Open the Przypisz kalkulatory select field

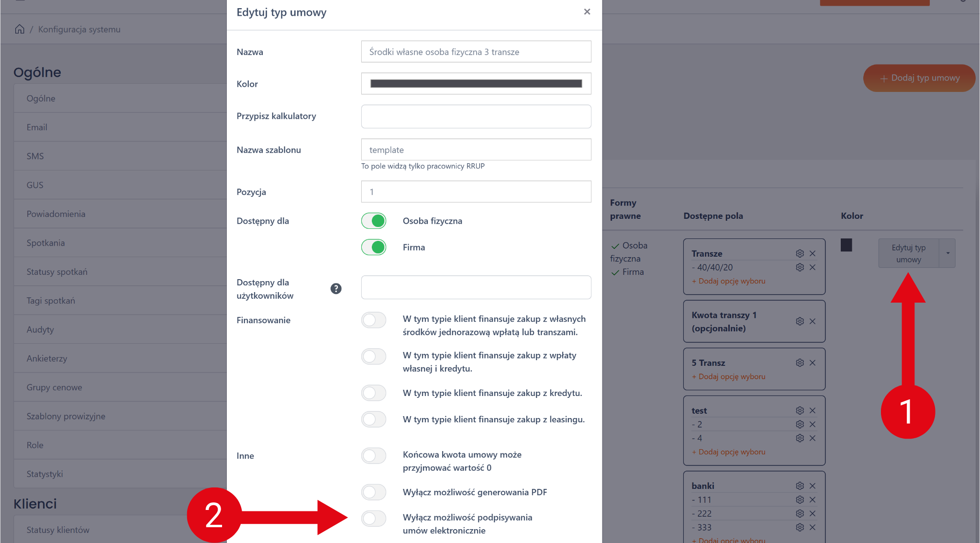[476, 116]
